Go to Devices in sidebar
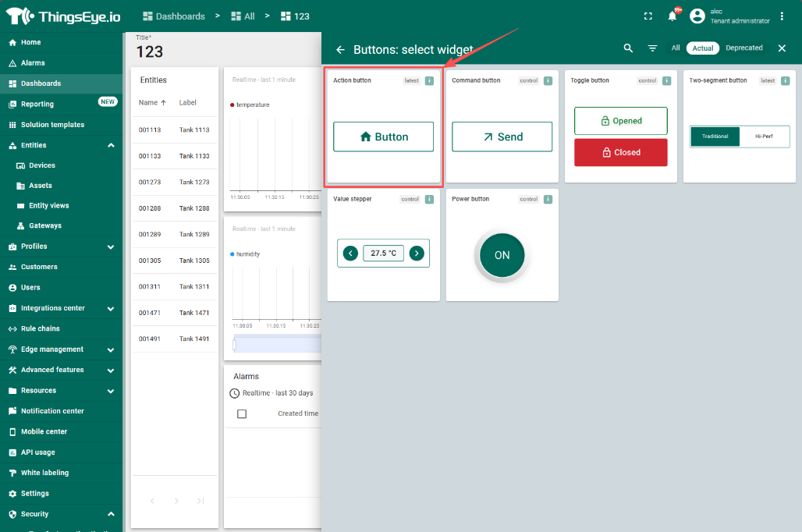Viewport: 802px width, 532px height. click(x=42, y=165)
